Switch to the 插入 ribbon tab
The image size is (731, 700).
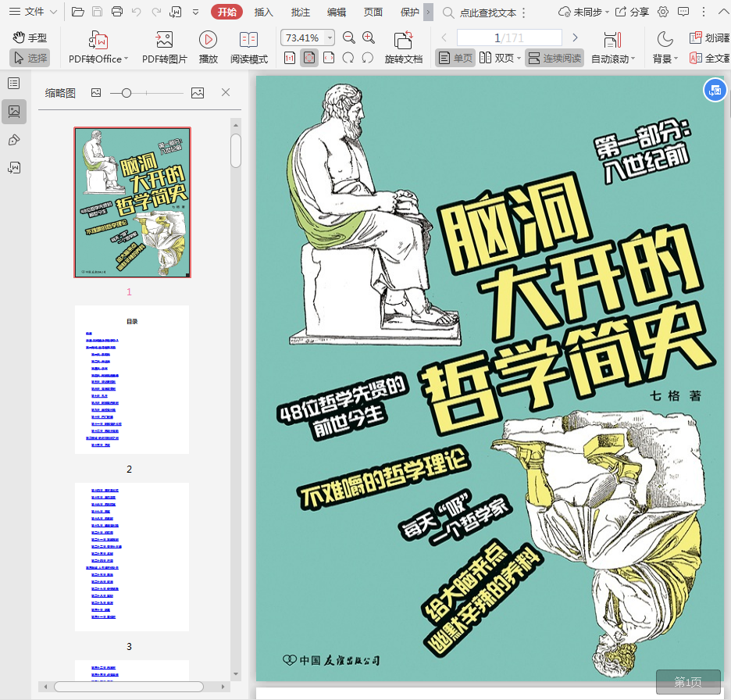tap(264, 12)
